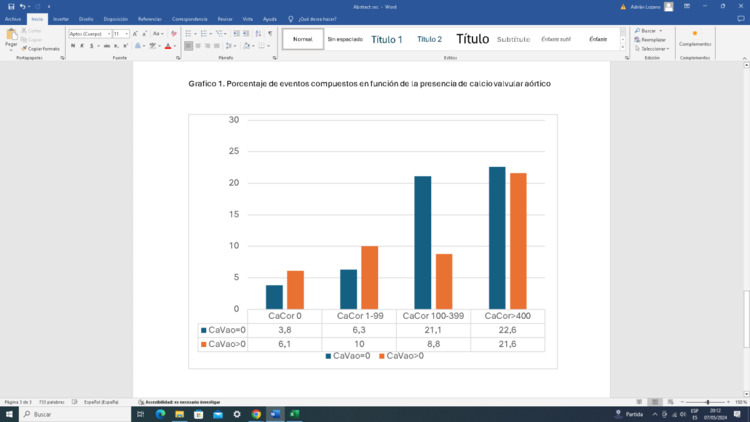Viewport: 750px width, 422px height.
Task: Click the red font color icon
Action: pos(165,45)
